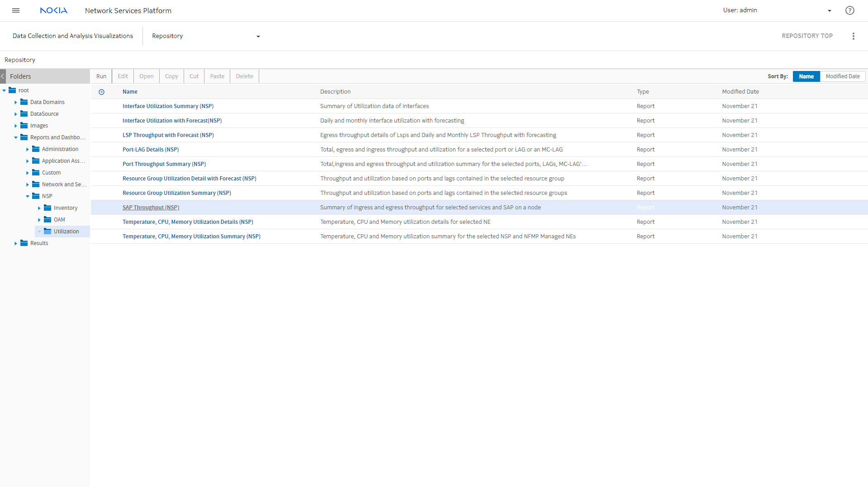Open the help question mark icon

pos(849,10)
